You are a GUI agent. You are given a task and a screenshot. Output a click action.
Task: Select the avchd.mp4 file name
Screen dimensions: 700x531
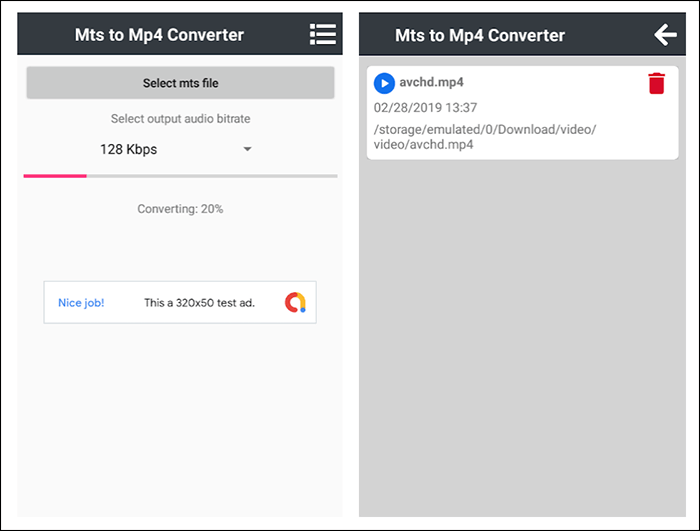point(432,83)
